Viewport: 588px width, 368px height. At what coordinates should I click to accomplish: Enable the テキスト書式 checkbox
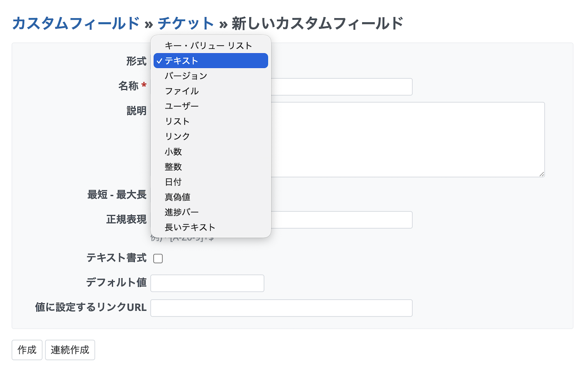click(158, 259)
